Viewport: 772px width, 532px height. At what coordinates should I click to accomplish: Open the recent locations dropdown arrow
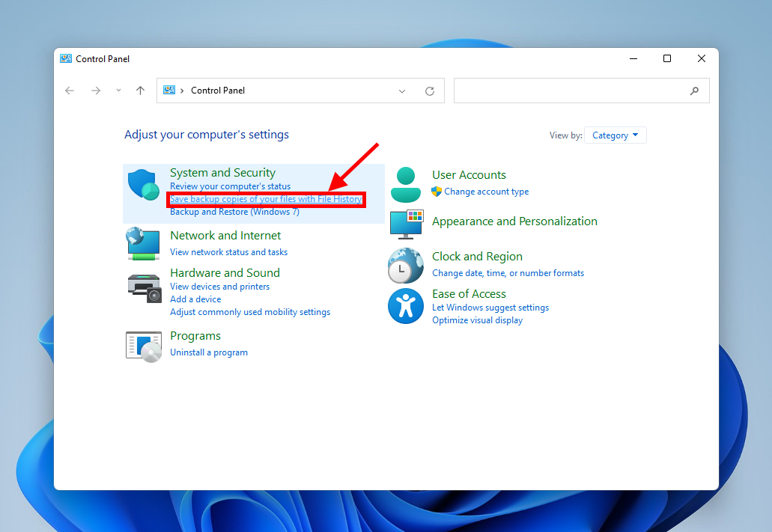point(118,91)
